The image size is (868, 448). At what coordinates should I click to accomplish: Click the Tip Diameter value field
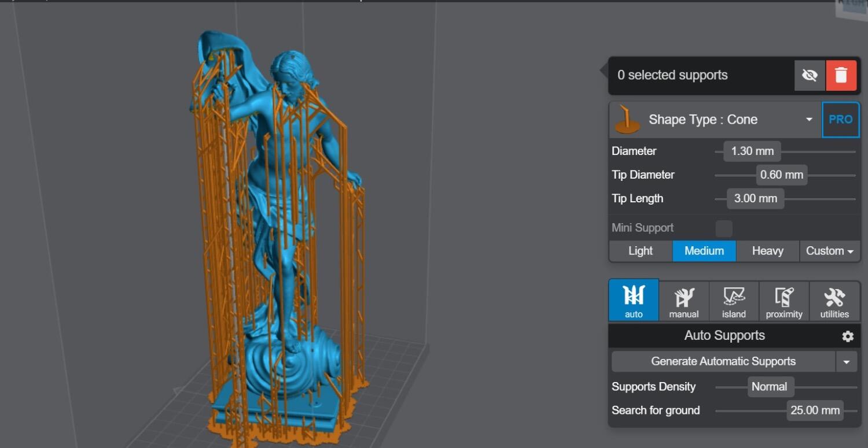pyautogui.click(x=781, y=175)
